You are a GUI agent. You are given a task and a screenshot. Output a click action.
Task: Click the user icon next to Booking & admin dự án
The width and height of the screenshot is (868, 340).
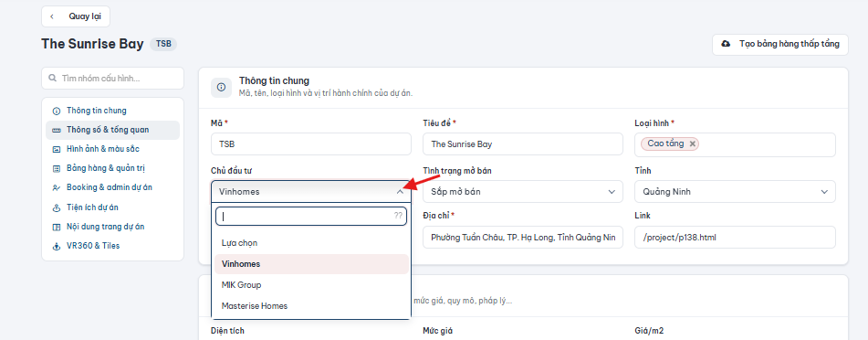(56, 188)
